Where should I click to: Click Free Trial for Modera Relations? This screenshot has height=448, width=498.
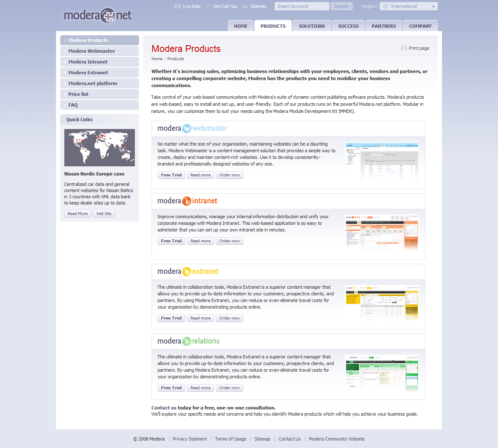pos(171,388)
